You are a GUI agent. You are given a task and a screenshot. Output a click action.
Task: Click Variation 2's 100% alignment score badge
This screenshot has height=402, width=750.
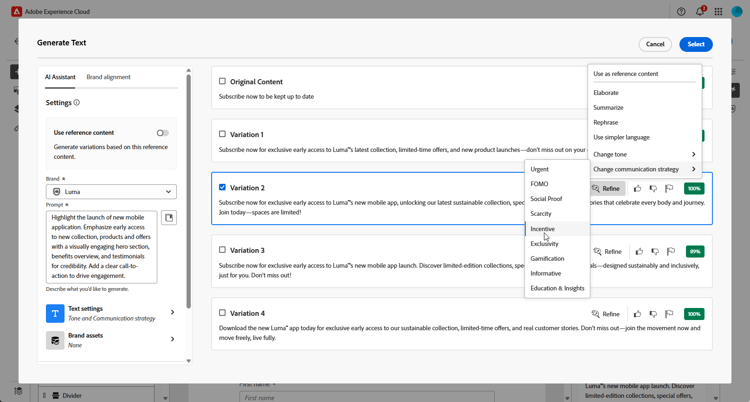(694, 189)
